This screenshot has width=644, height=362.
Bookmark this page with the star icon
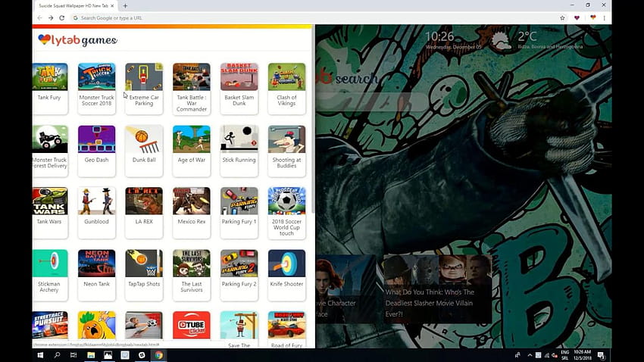tap(562, 17)
